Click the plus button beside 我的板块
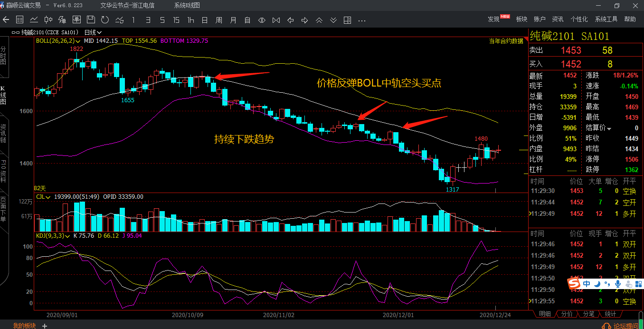Image resolution: width=644 pixels, height=329 pixels. pos(45,326)
